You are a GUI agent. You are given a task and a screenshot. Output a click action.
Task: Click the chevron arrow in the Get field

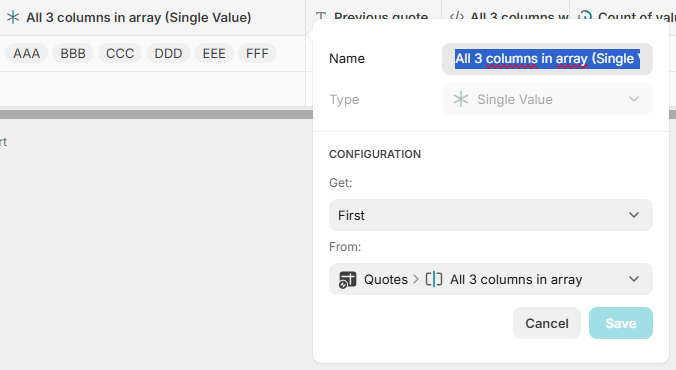pos(633,215)
